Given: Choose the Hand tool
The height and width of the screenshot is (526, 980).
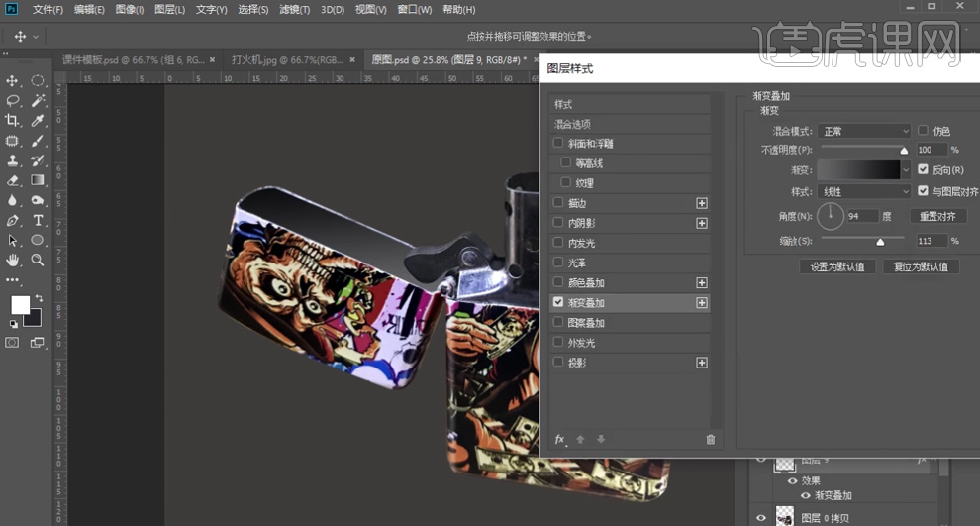Looking at the screenshot, I should tap(13, 260).
